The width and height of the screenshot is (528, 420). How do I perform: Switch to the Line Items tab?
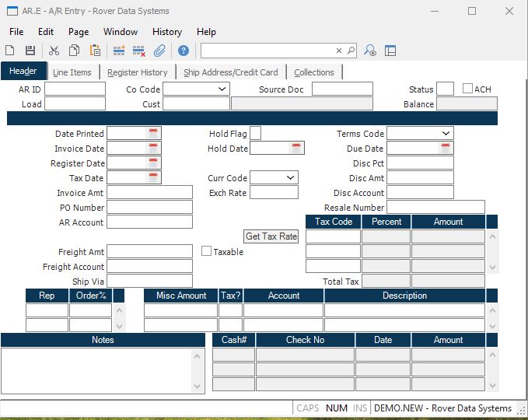pos(72,72)
